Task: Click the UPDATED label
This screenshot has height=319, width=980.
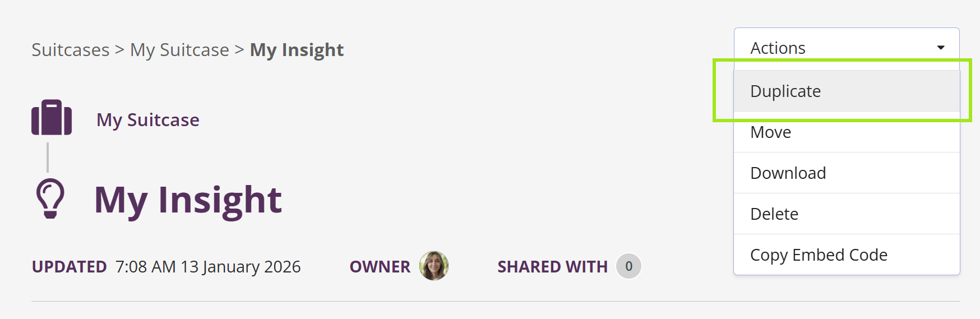Action: pos(69,267)
